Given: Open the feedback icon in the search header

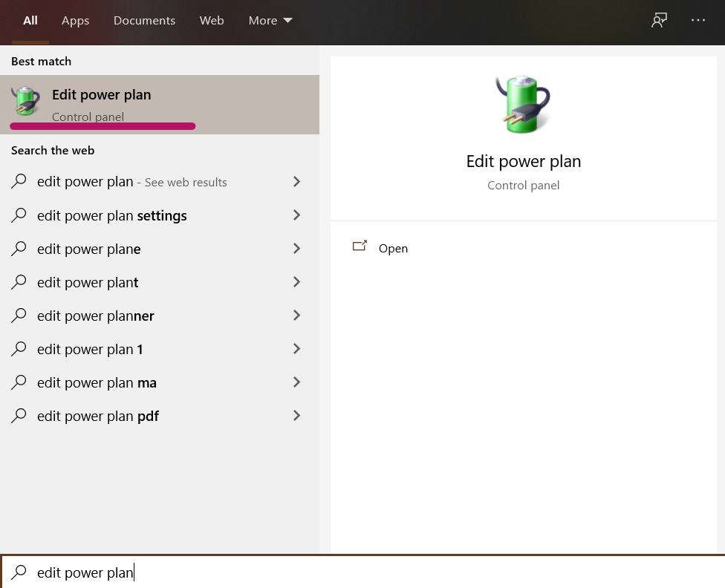Looking at the screenshot, I should [x=660, y=20].
